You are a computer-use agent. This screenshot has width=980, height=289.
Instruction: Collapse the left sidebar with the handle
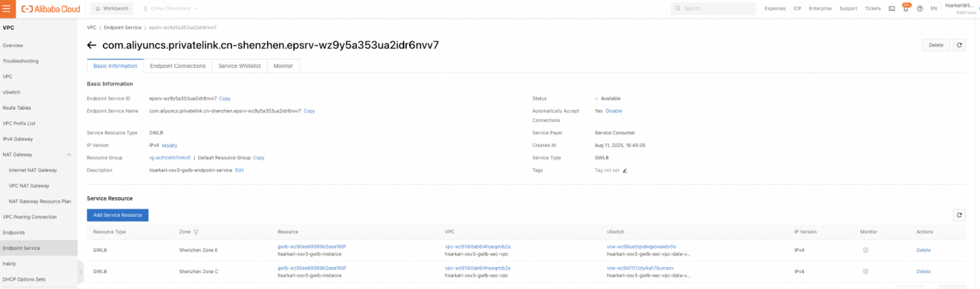pos(81,272)
